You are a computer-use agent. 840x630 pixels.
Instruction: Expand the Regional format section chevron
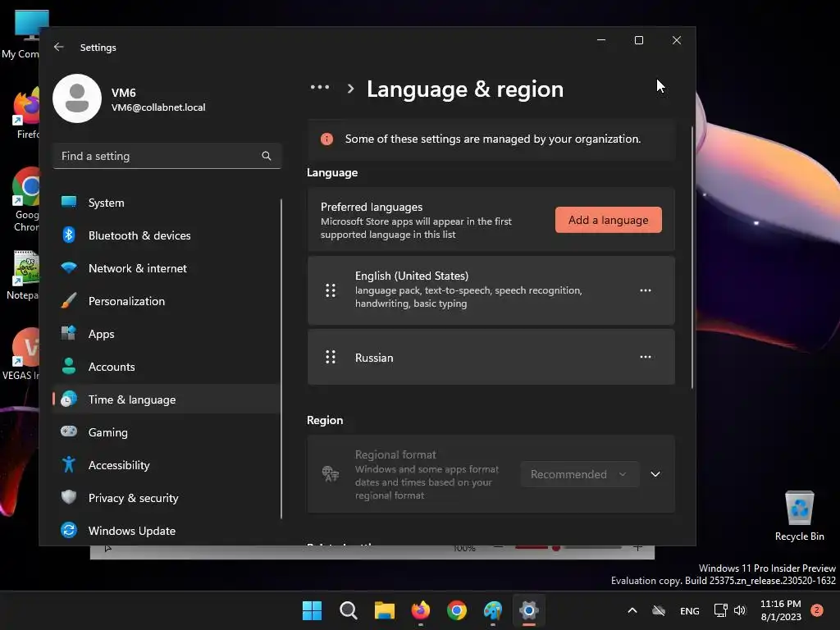coord(655,475)
